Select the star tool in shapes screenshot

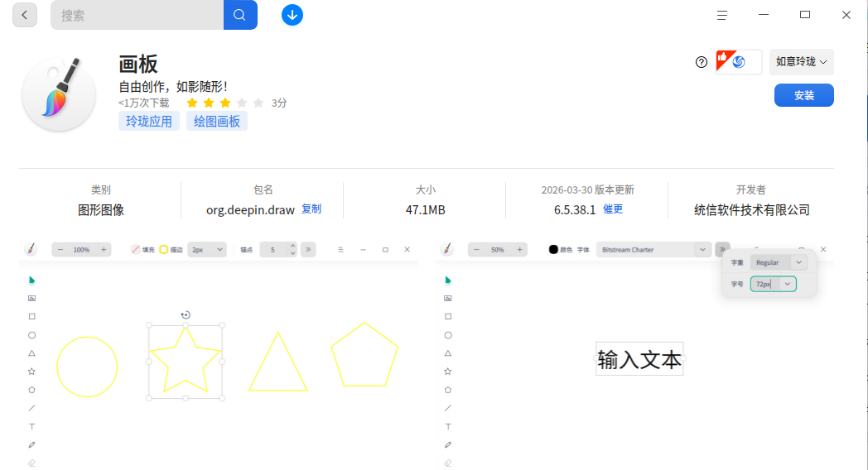coord(31,372)
